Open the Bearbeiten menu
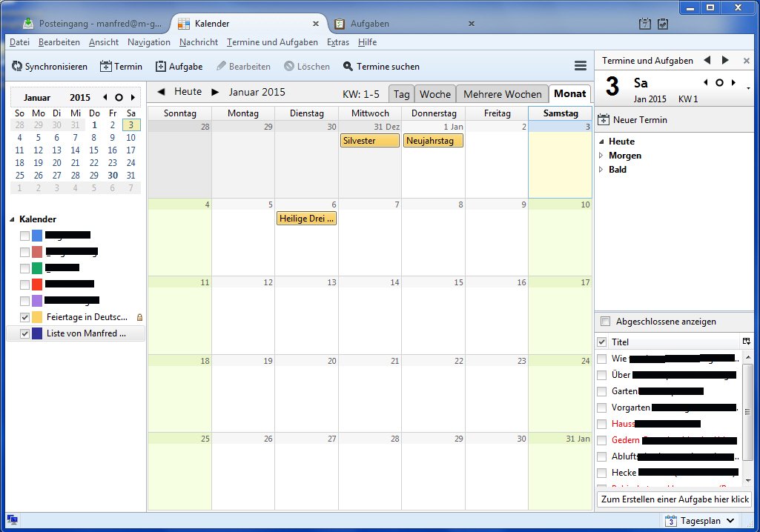Screen dimensions: 760x532 pyautogui.click(x=59, y=42)
